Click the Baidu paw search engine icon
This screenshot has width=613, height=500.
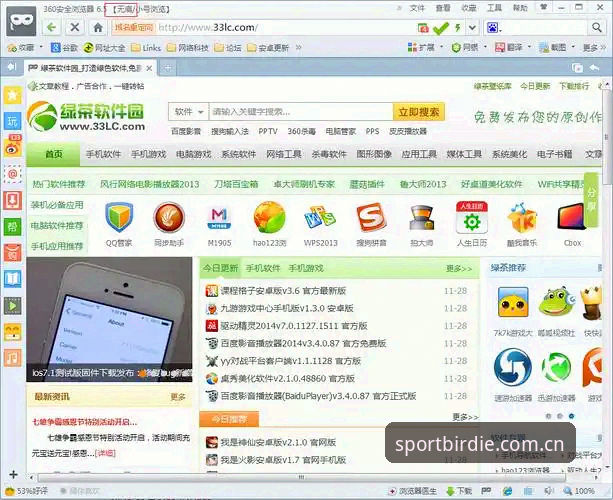493,28
